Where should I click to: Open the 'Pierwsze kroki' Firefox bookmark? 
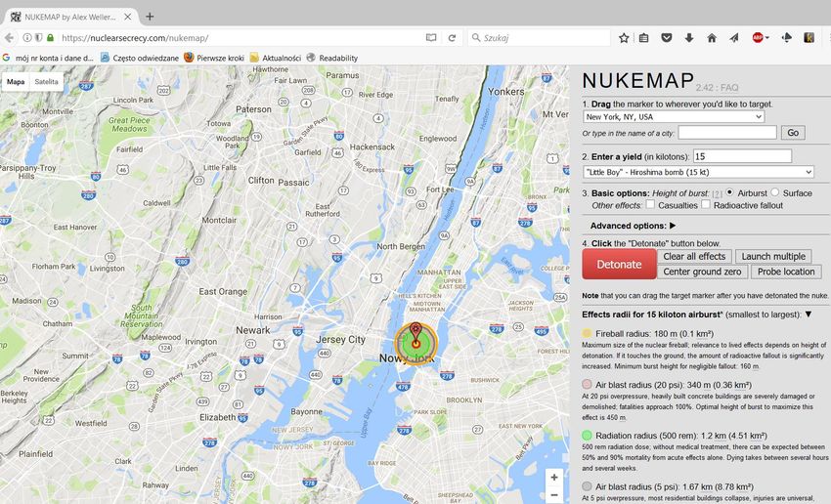coord(214,58)
